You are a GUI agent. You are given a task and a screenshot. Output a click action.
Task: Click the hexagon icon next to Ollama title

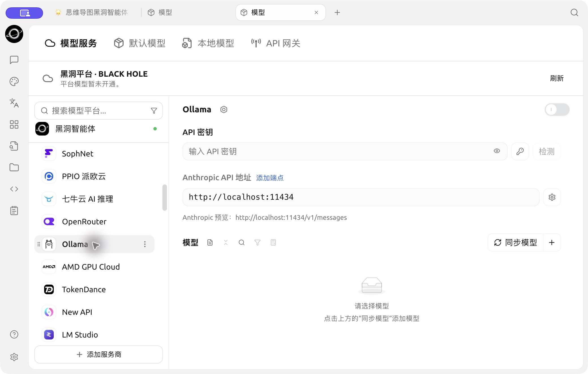click(x=224, y=109)
